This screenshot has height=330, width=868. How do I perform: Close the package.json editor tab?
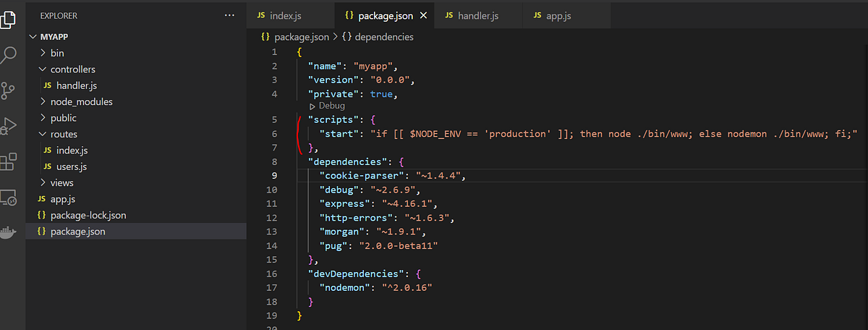423,15
